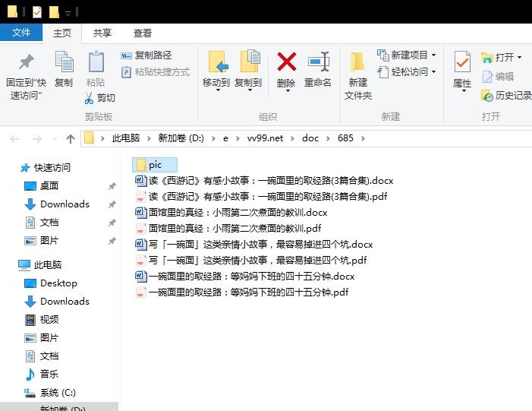Go up one folder level
The height and width of the screenshot is (411, 532).
pyautogui.click(x=71, y=138)
